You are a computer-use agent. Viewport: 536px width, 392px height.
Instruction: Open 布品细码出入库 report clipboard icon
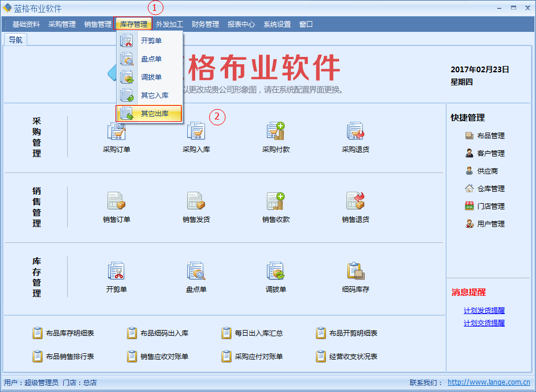131,333
